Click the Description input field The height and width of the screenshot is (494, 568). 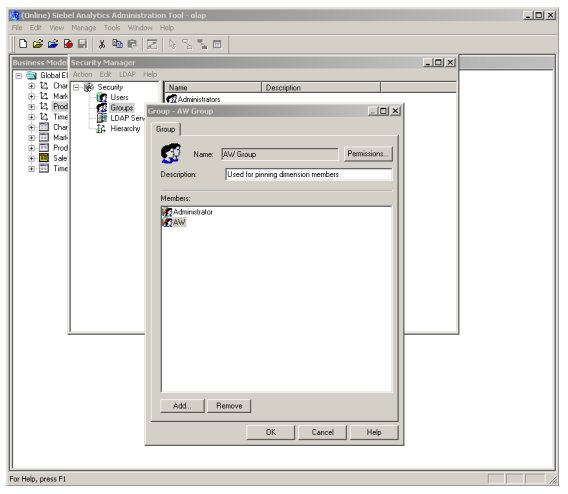308,174
